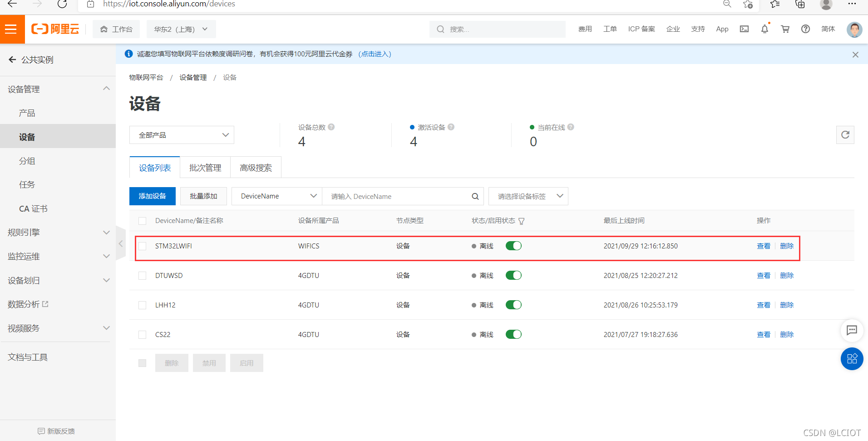
Task: Open the 请选择设备标签 tag dropdown
Action: pos(528,196)
